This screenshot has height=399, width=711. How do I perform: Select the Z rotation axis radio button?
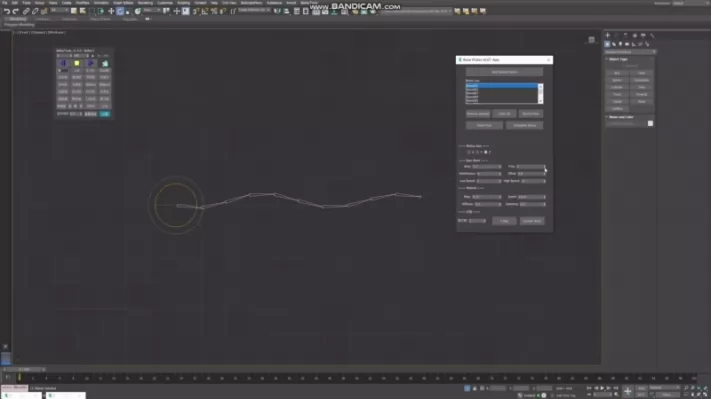point(486,152)
